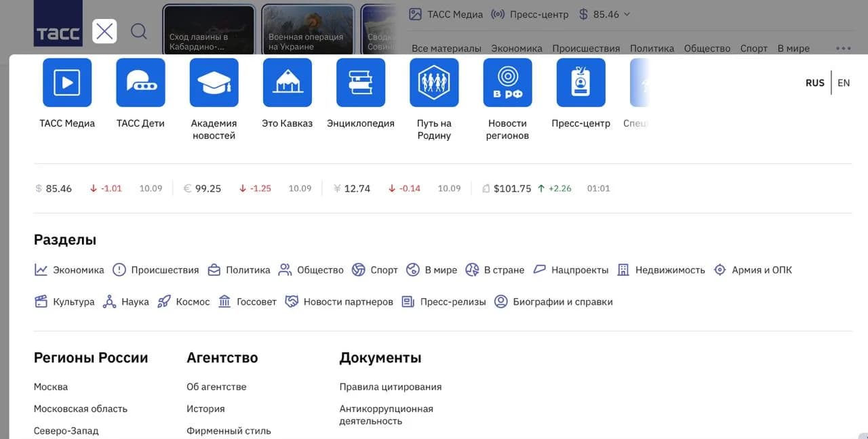Click the Космос rocket icon
This screenshot has height=439, width=868.
point(163,301)
